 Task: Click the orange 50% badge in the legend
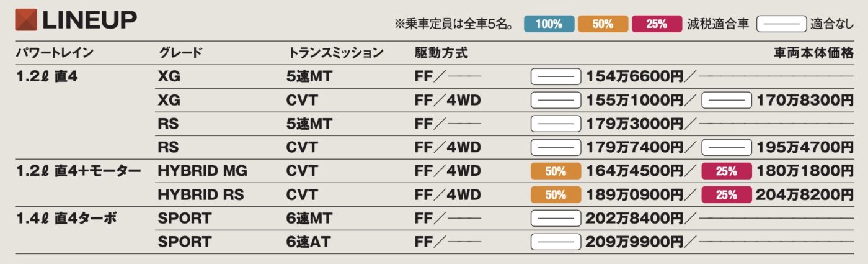pyautogui.click(x=602, y=24)
